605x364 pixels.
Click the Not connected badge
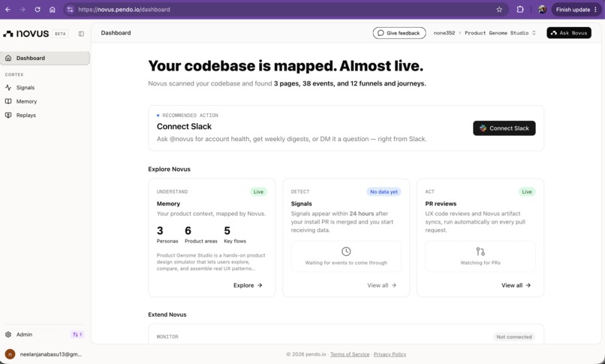point(514,337)
